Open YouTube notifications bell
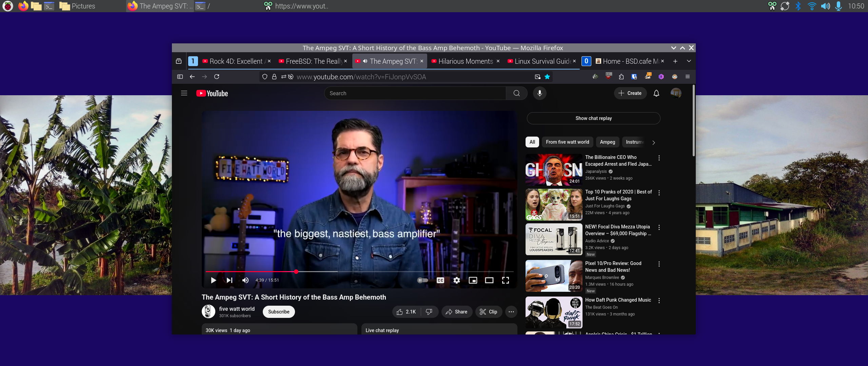The height and width of the screenshot is (366, 868). pos(656,93)
